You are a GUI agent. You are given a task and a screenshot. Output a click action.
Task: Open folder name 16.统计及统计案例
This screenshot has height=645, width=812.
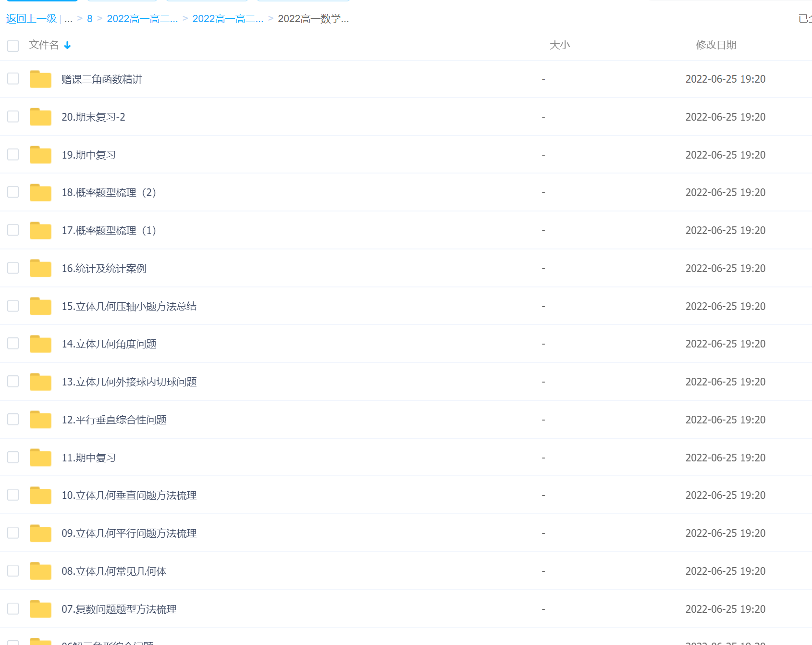click(104, 268)
